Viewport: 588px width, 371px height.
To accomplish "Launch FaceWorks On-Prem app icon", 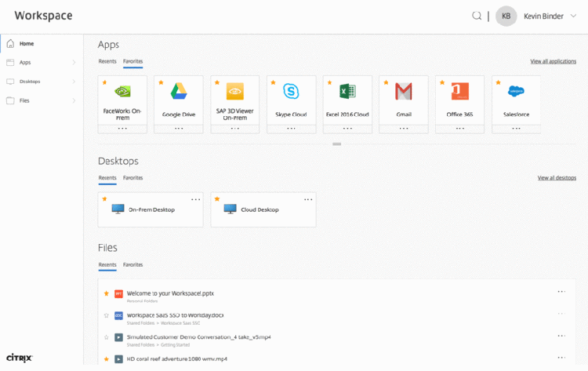I will 122,91.
